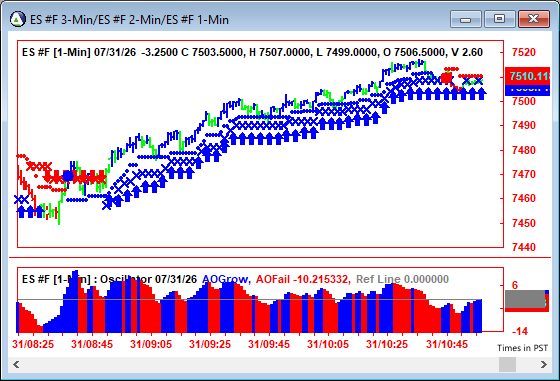The image size is (560, 381).
Task: Click the 31/08:45 time axis label
Action: click(92, 344)
